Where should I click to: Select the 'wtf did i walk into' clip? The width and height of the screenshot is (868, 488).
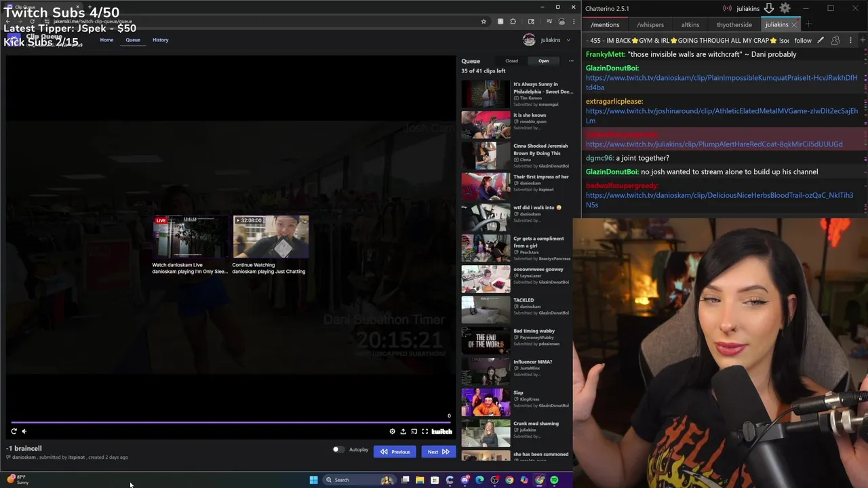coord(517,218)
